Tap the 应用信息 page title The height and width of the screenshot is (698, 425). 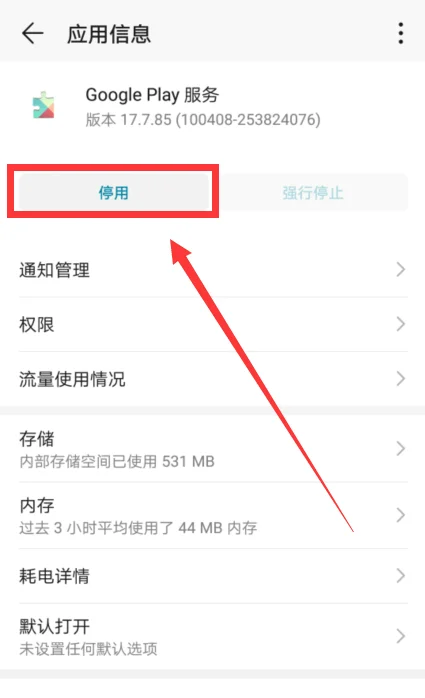[109, 34]
